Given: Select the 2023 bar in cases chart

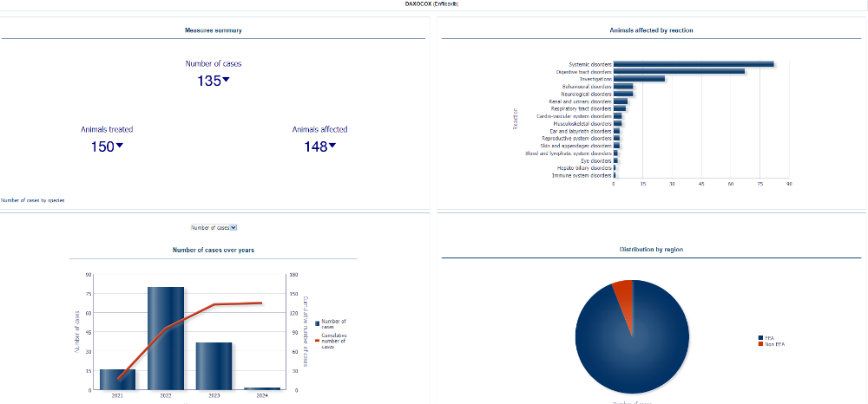Looking at the screenshot, I should tap(214, 366).
